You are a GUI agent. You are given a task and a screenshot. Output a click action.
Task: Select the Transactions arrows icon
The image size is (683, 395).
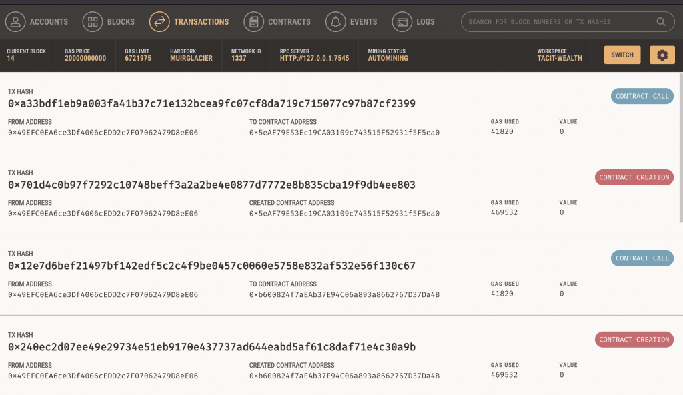159,22
